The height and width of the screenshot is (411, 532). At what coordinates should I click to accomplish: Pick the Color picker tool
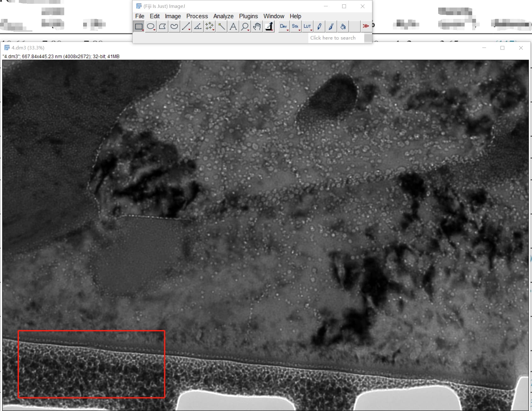(x=268, y=26)
